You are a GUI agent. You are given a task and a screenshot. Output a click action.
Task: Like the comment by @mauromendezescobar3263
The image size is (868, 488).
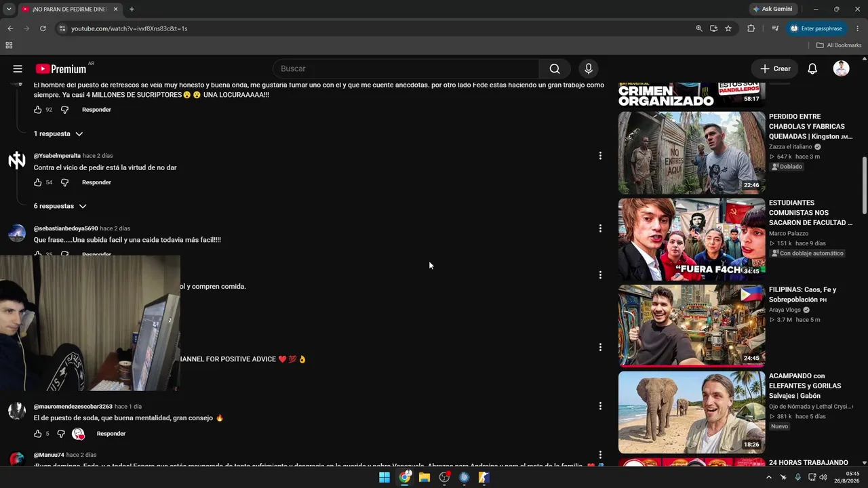tap(38, 434)
